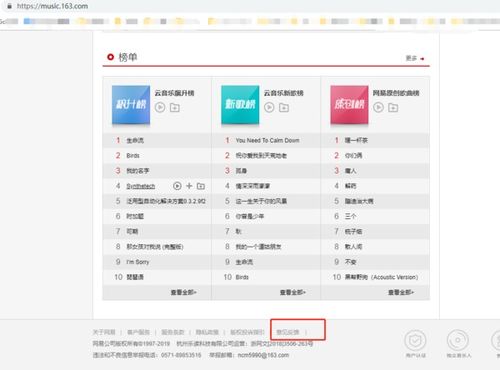This screenshot has height=370, width=500.
Task: Open the Synthetech song title
Action: [141, 186]
